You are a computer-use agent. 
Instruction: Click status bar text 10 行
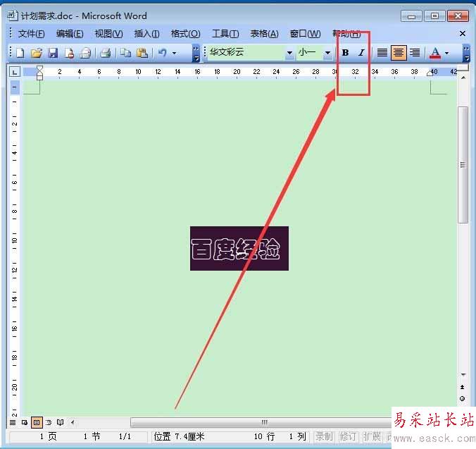(x=265, y=436)
